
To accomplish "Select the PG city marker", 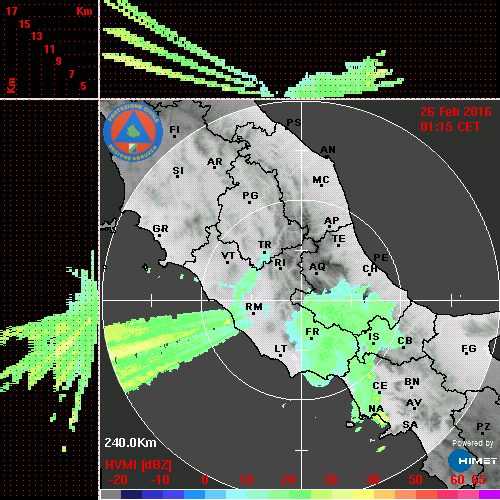I will pyautogui.click(x=249, y=202).
